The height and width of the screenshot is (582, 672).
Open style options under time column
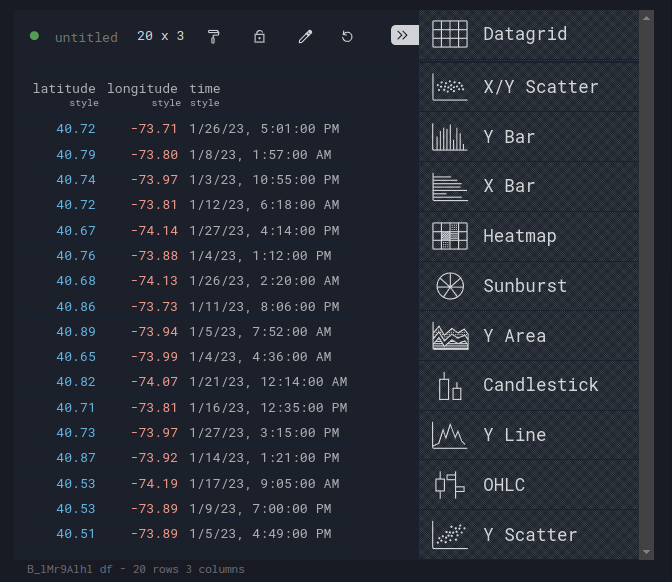pos(205,103)
